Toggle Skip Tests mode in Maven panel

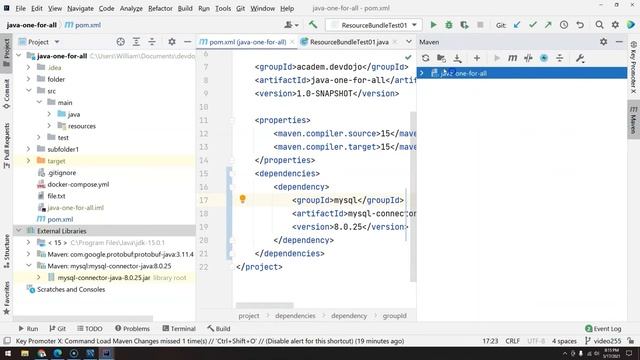[544, 58]
